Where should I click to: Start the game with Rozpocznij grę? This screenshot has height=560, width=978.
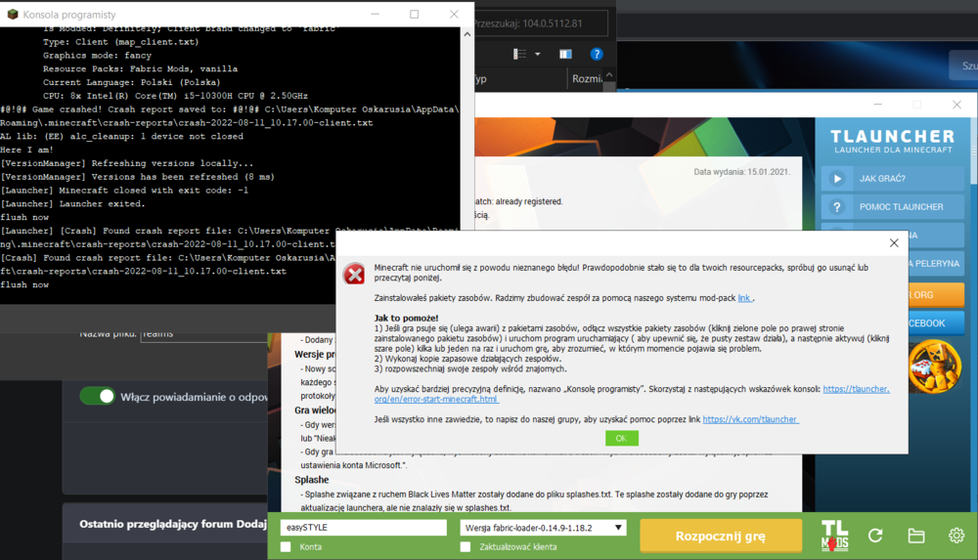point(721,537)
